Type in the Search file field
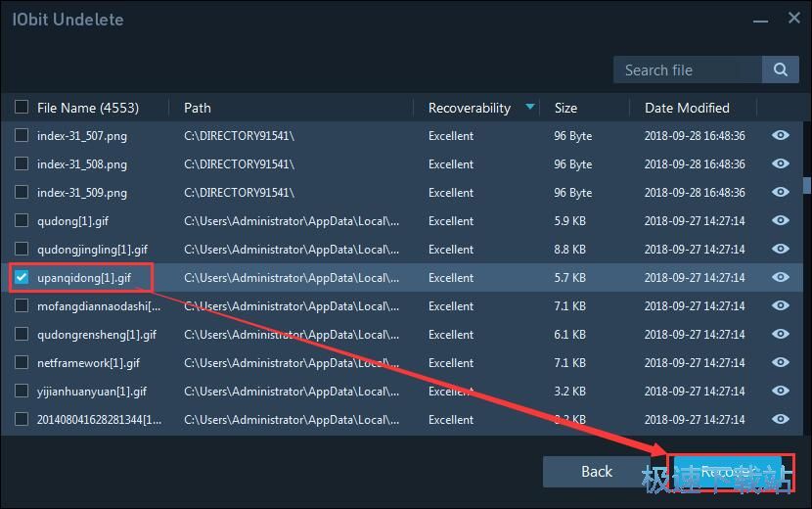The image size is (812, 509). [687, 69]
